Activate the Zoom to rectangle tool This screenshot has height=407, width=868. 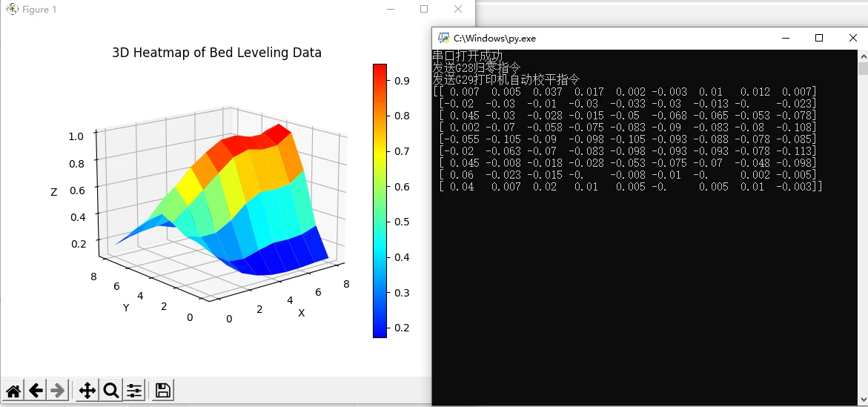(x=111, y=391)
